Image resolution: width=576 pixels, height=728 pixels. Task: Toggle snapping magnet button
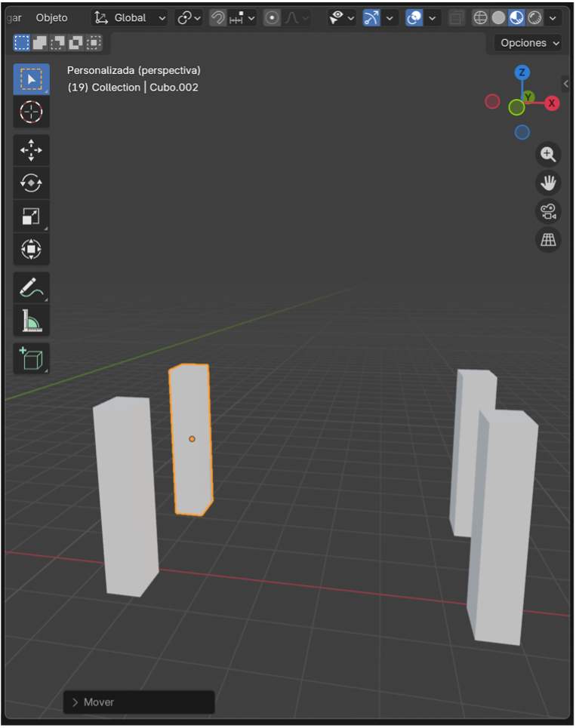218,18
